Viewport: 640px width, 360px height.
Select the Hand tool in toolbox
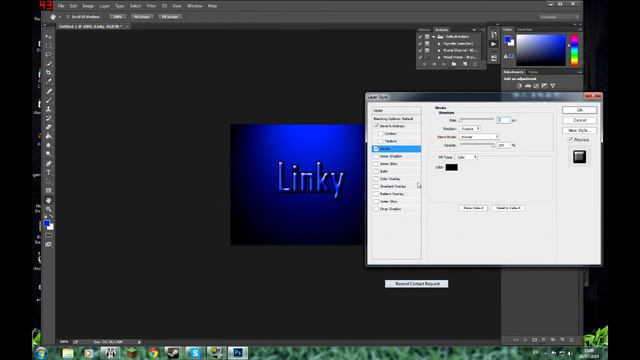click(x=49, y=200)
